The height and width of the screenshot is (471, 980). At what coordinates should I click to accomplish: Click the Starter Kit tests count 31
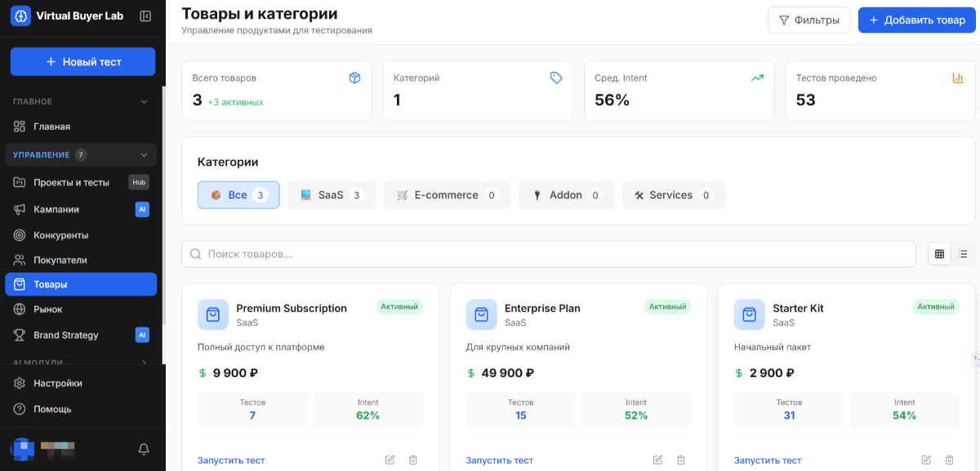click(x=789, y=415)
